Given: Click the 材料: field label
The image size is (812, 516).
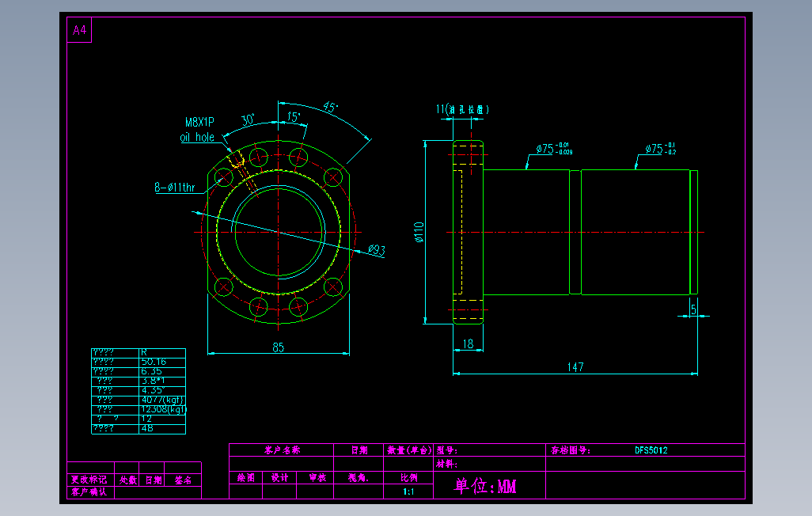Looking at the screenshot, I should (446, 464).
